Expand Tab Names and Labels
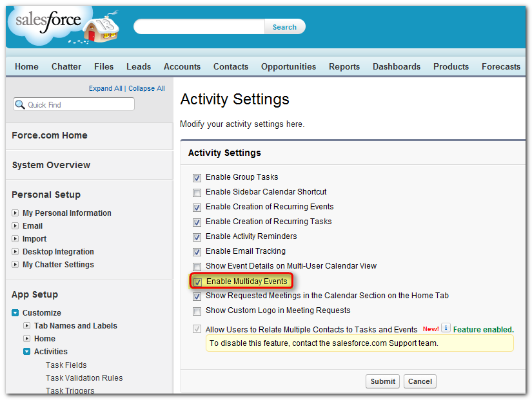This screenshot has height=400, width=532. (x=27, y=325)
